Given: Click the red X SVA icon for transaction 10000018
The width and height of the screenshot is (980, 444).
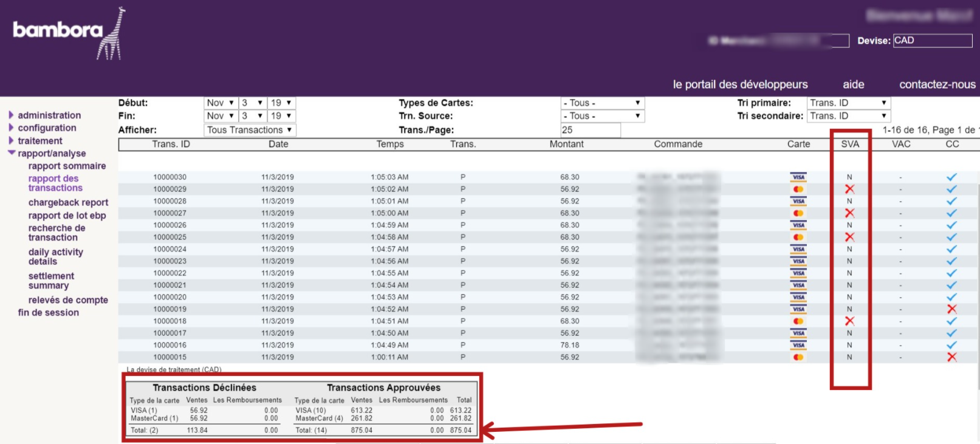Looking at the screenshot, I should 849,321.
